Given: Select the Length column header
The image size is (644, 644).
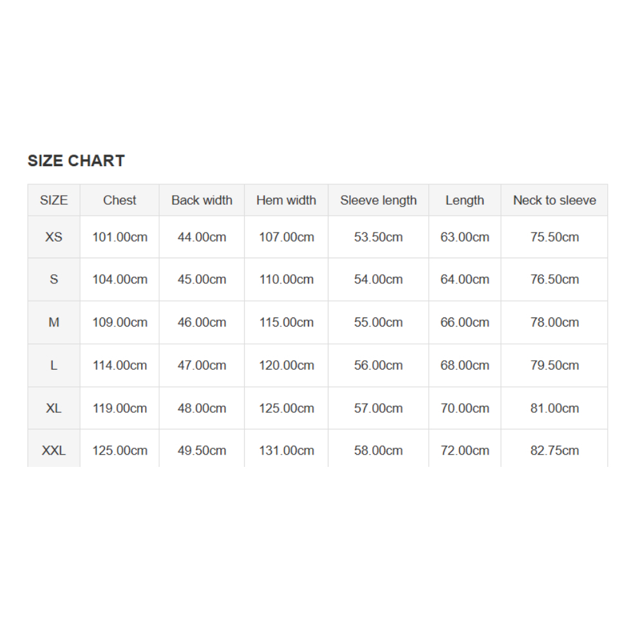Looking at the screenshot, I should click(464, 200).
